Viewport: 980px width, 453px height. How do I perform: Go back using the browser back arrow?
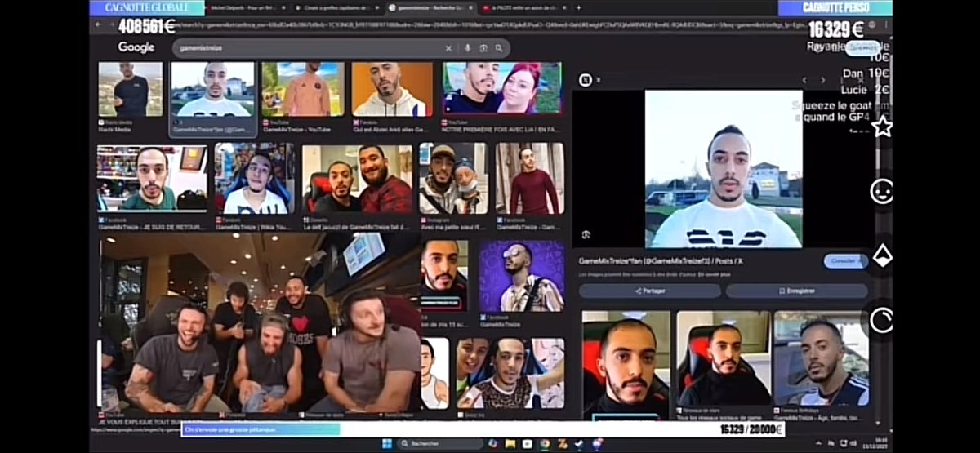pos(97,25)
